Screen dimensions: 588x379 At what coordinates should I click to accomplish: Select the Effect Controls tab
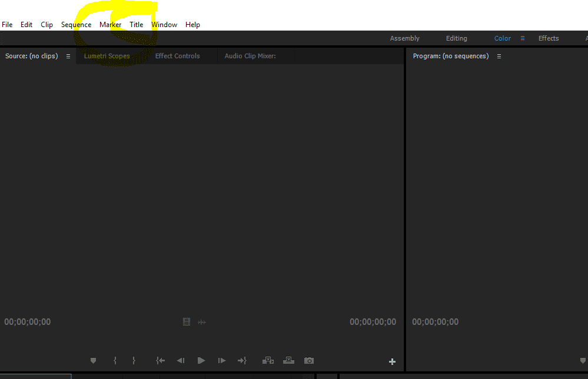(x=177, y=56)
